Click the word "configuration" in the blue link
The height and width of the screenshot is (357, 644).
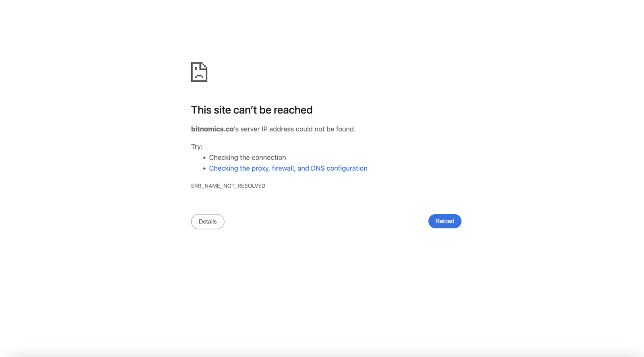(x=347, y=168)
